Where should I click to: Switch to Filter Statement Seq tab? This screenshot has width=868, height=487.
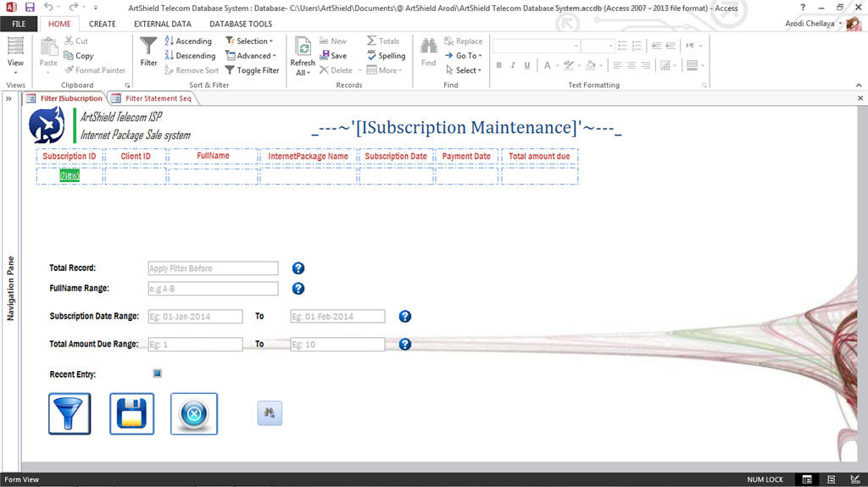point(153,98)
